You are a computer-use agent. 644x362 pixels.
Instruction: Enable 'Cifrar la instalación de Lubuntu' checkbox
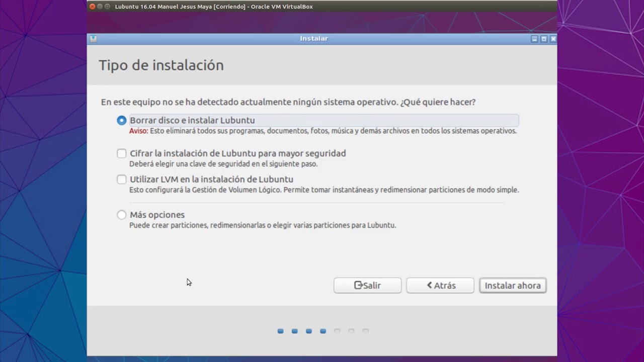pos(121,153)
